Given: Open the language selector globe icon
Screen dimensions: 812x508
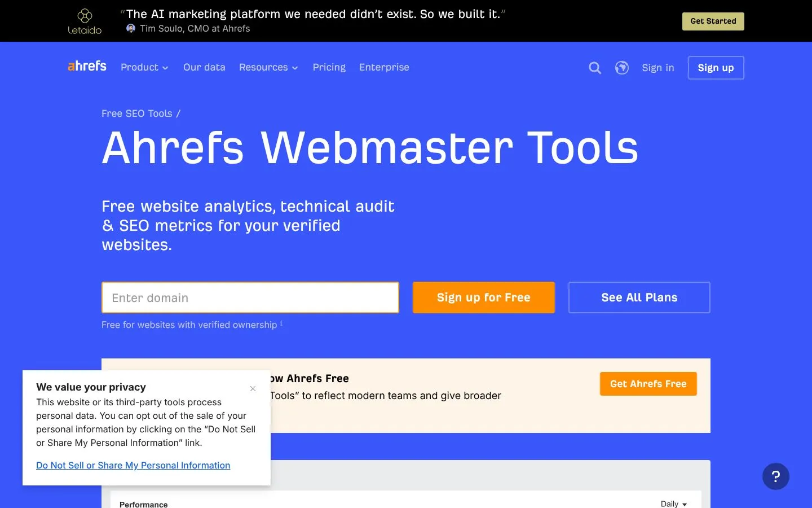Looking at the screenshot, I should click(622, 68).
